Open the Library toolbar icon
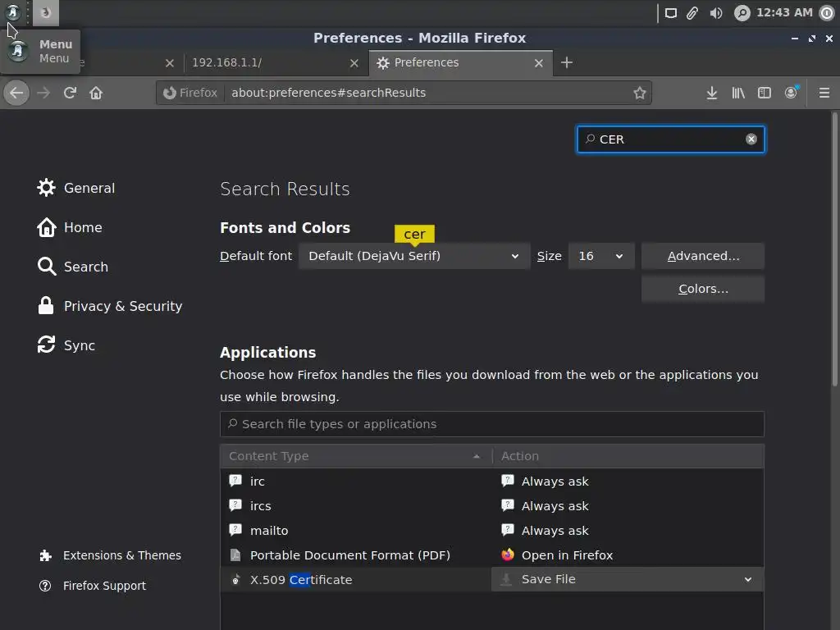Viewport: 840px width, 630px height. tap(738, 93)
